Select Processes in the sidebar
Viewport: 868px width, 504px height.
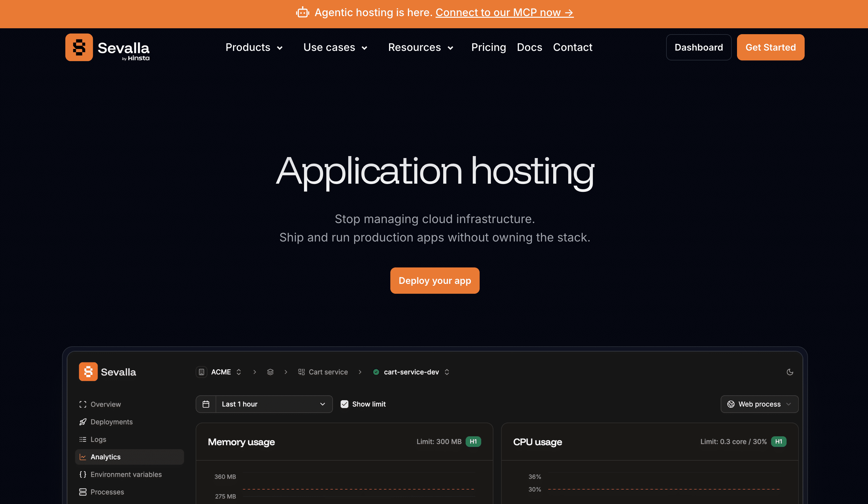[130, 492]
